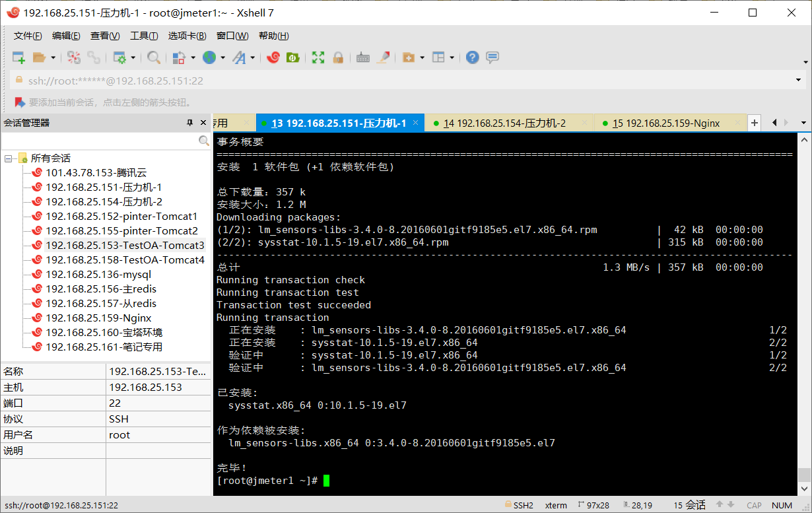Open the 文件(F) menu
The height and width of the screenshot is (513, 812).
[x=28, y=36]
